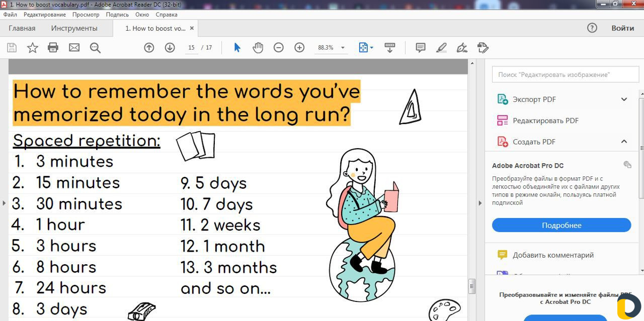644x321 pixels.
Task: Click the Подробнее button
Action: (x=561, y=225)
